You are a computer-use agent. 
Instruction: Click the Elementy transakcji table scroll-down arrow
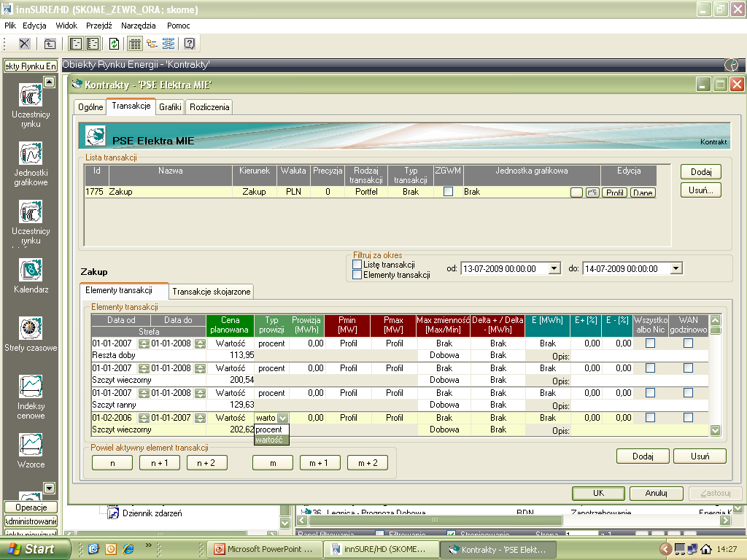tap(715, 430)
